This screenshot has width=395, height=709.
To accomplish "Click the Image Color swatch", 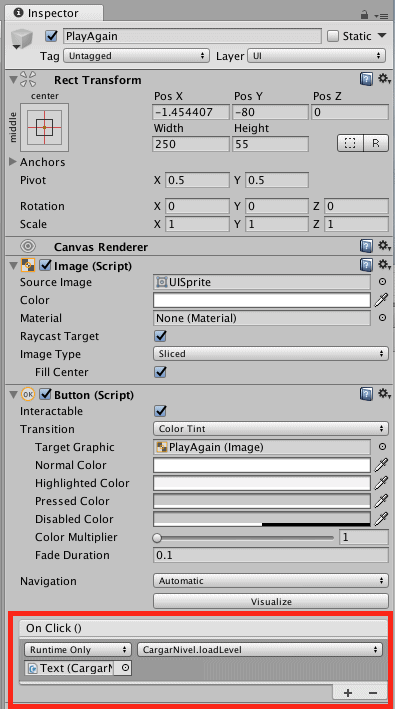I will pyautogui.click(x=262, y=300).
